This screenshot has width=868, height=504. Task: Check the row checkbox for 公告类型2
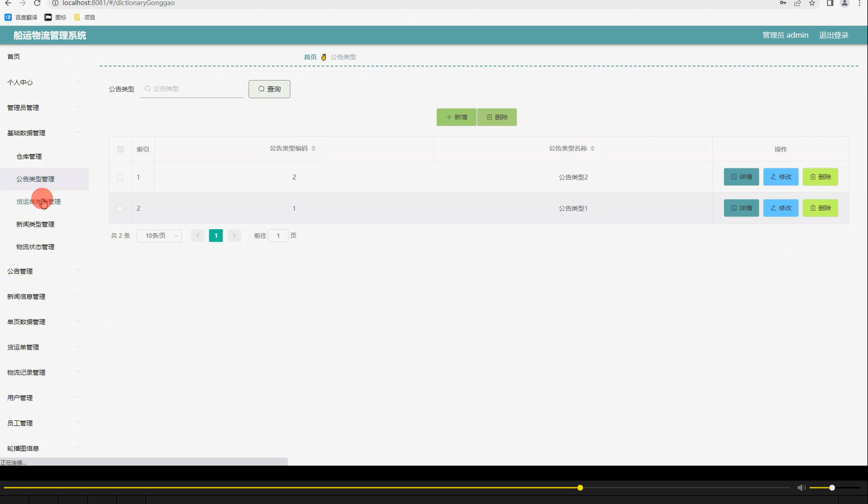click(x=120, y=176)
